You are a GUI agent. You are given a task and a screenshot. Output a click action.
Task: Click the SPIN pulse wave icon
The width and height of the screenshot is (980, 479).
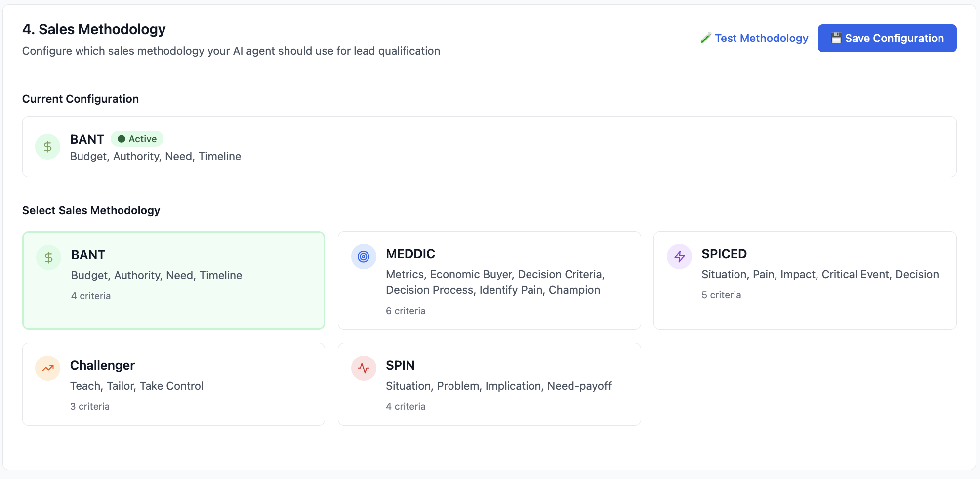pyautogui.click(x=364, y=368)
